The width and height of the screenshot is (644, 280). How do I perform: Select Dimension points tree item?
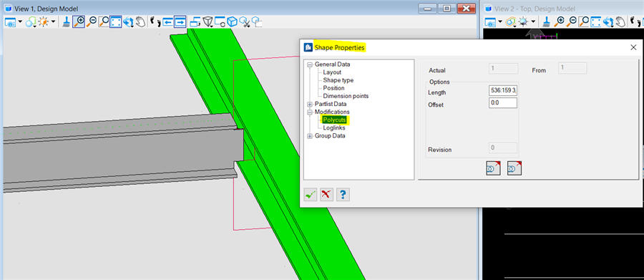click(346, 96)
